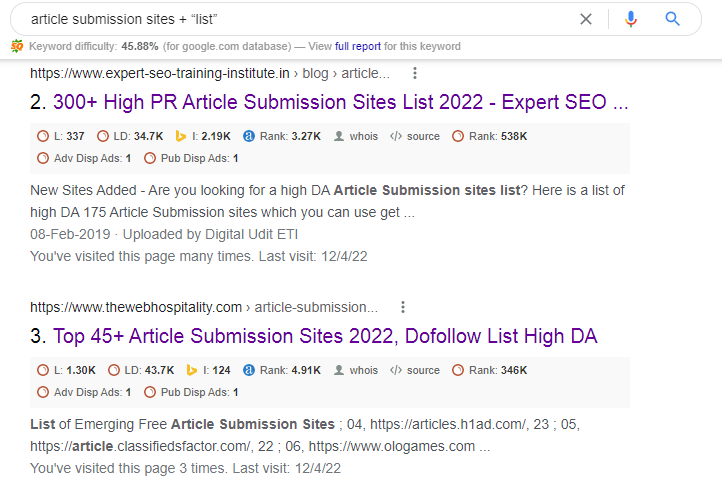Click the '08-Feb-2019 · Uploaded by Digital Udit ETI' text

(164, 234)
